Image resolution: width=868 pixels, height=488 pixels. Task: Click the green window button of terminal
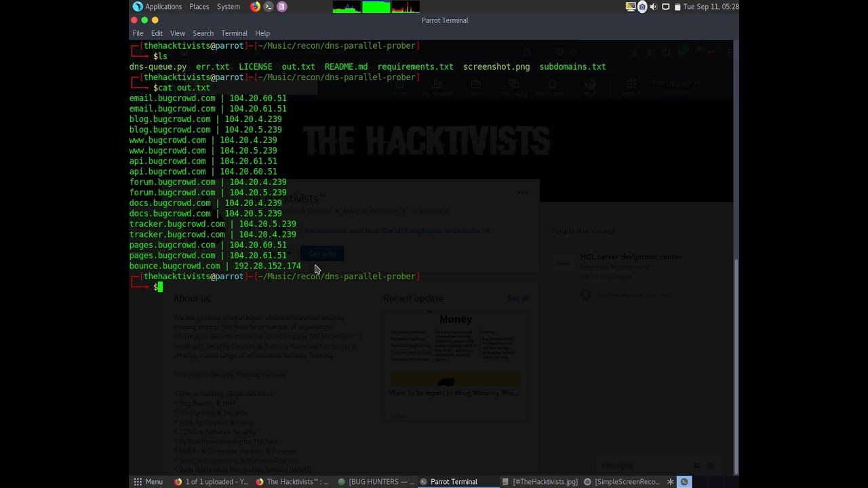coord(144,20)
